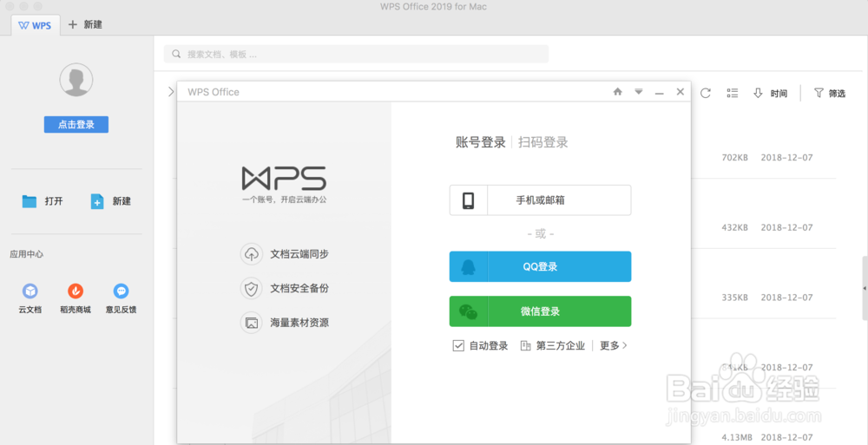Expand 更多 login options
Screen dimensions: 868x445
pyautogui.click(x=614, y=346)
